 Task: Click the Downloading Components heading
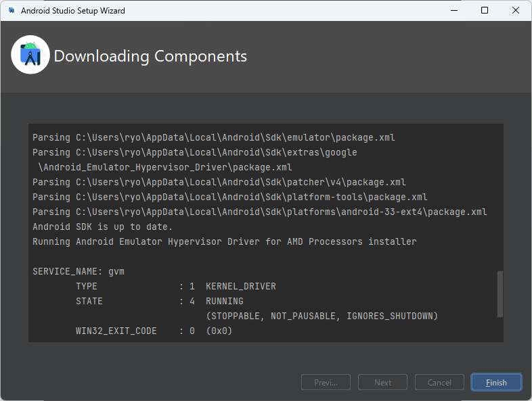coord(150,56)
